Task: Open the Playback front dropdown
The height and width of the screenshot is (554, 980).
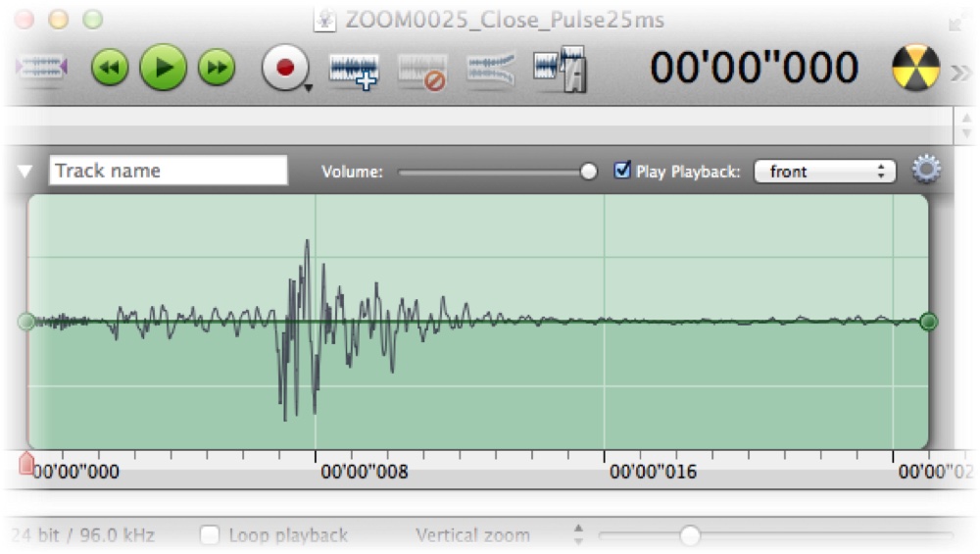Action: coord(825,172)
